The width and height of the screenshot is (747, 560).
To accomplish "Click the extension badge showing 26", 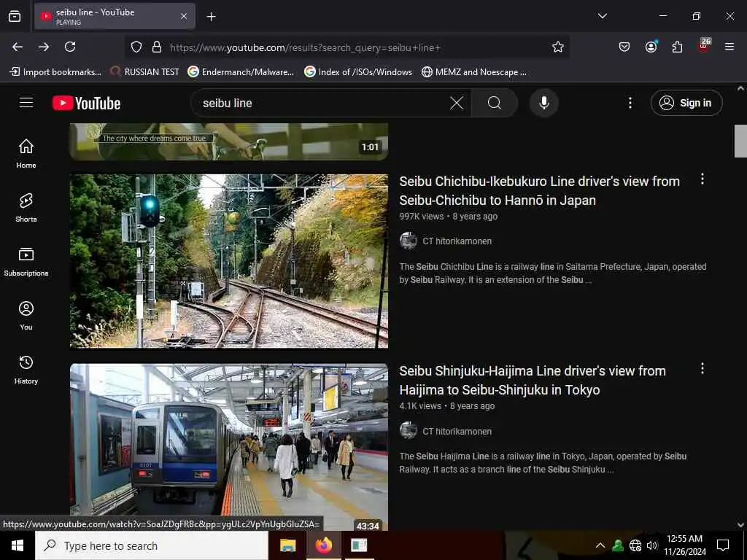I will pos(704,46).
